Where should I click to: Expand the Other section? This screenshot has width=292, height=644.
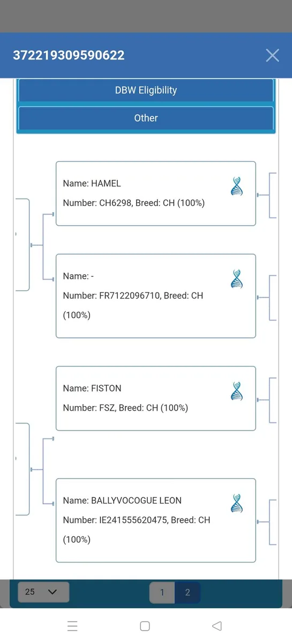[146, 118]
